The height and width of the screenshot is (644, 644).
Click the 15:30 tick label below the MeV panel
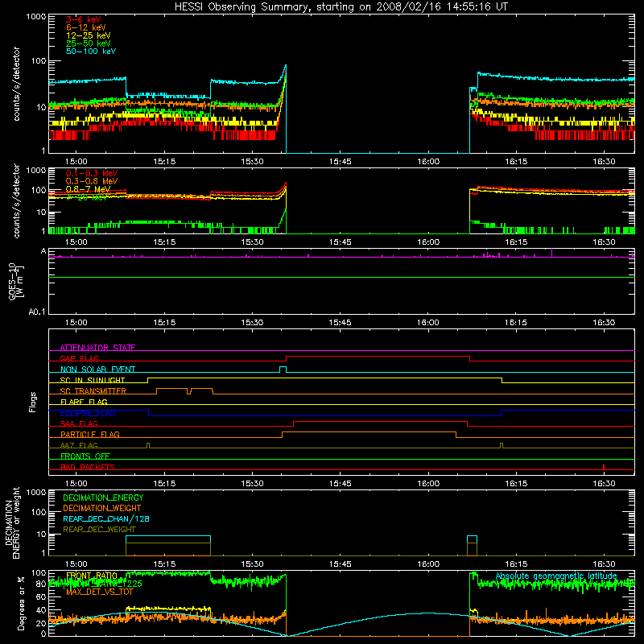tap(252, 242)
